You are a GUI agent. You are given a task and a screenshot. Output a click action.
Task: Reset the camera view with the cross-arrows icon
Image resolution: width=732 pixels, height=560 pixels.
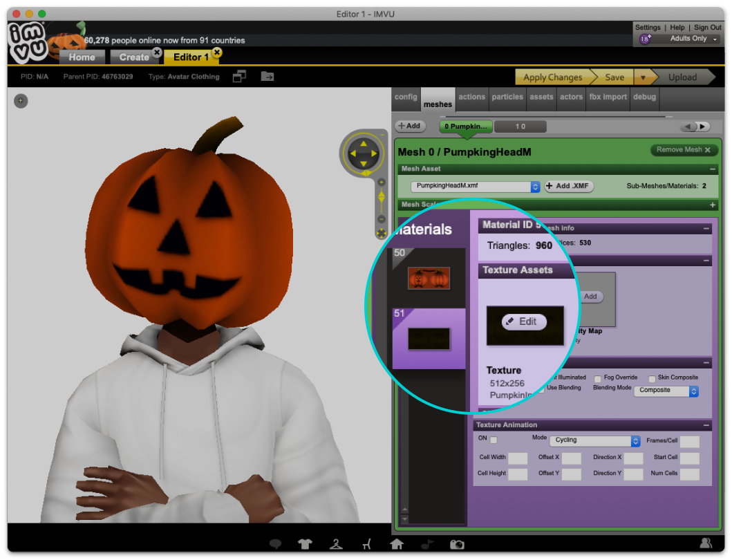[x=382, y=232]
